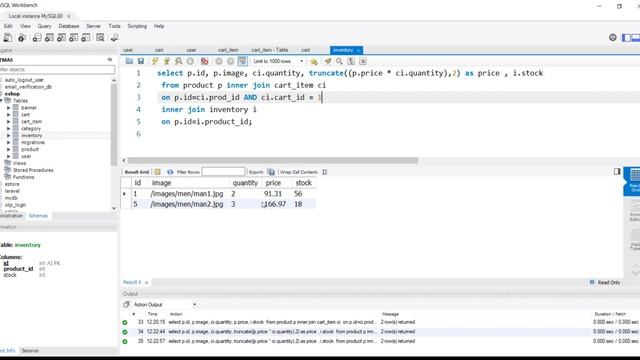Expand the category table node
The image size is (640, 360).
[9, 129]
